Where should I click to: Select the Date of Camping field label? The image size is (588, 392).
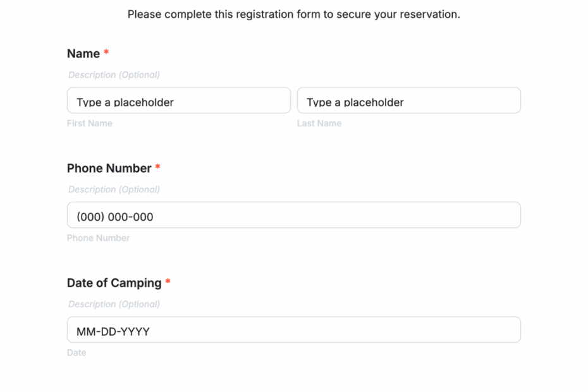pos(114,283)
